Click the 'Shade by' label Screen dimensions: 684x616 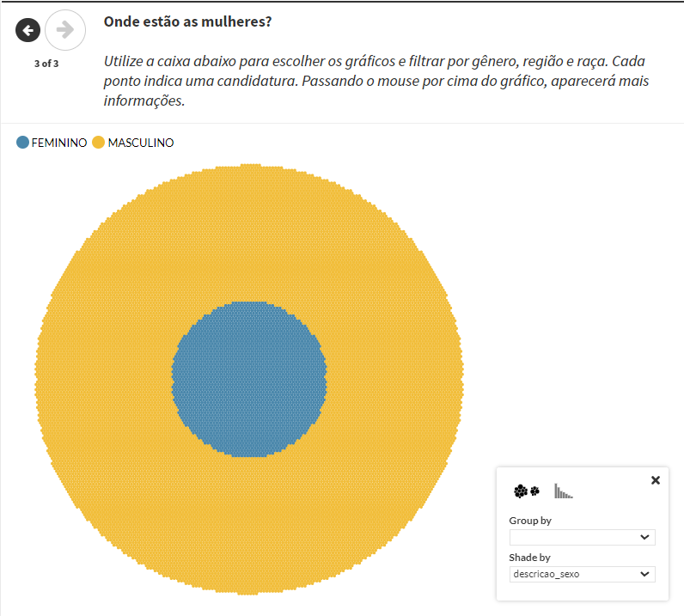[529, 558]
